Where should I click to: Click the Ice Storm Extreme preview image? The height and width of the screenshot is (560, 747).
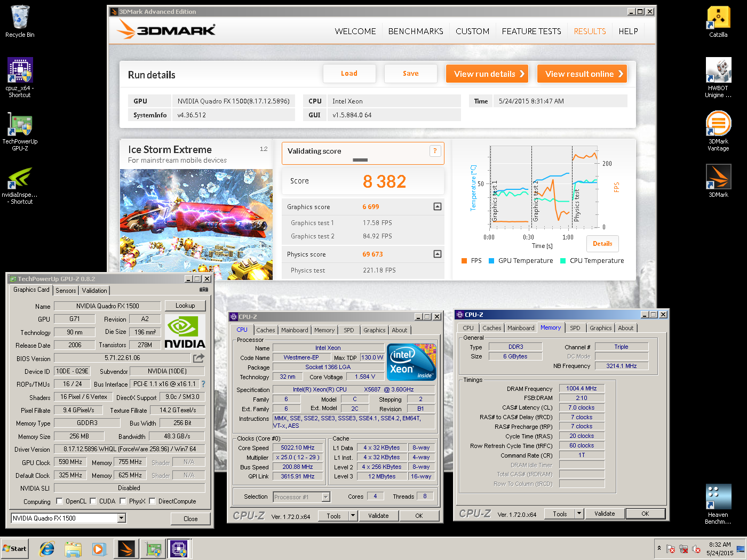click(x=196, y=225)
